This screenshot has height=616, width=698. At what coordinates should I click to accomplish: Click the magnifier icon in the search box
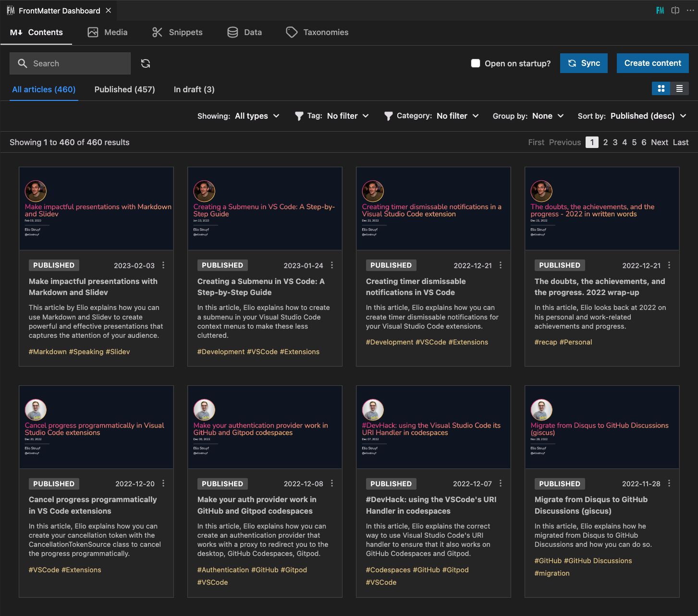tap(23, 63)
